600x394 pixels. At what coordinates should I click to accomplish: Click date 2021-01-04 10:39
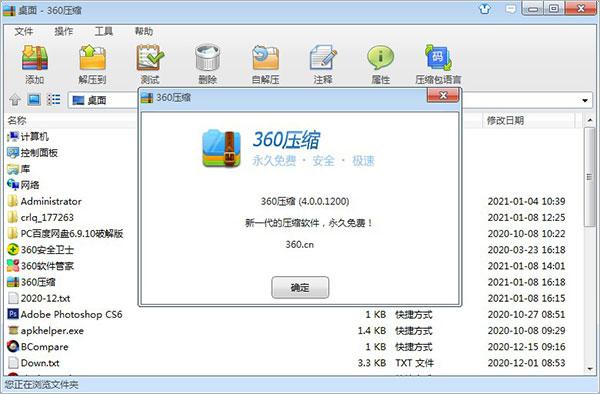526,201
